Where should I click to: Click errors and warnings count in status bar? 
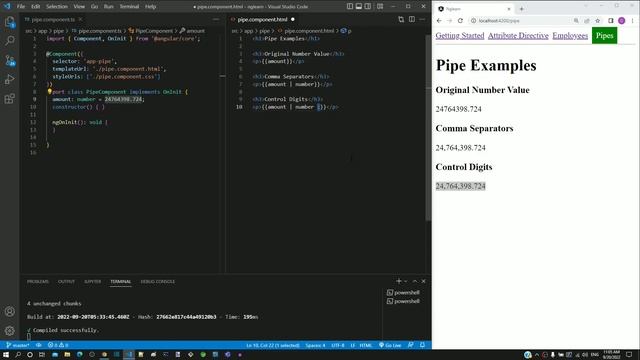pyautogui.click(x=58, y=345)
